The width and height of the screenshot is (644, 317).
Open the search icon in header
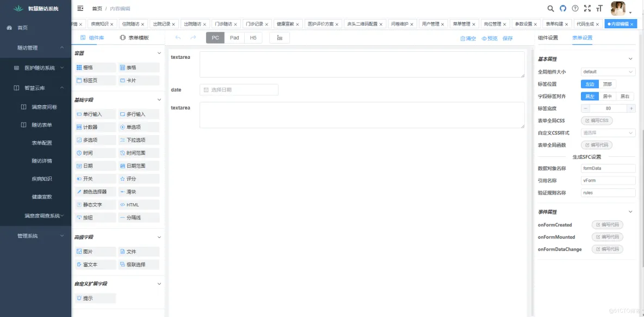551,8
